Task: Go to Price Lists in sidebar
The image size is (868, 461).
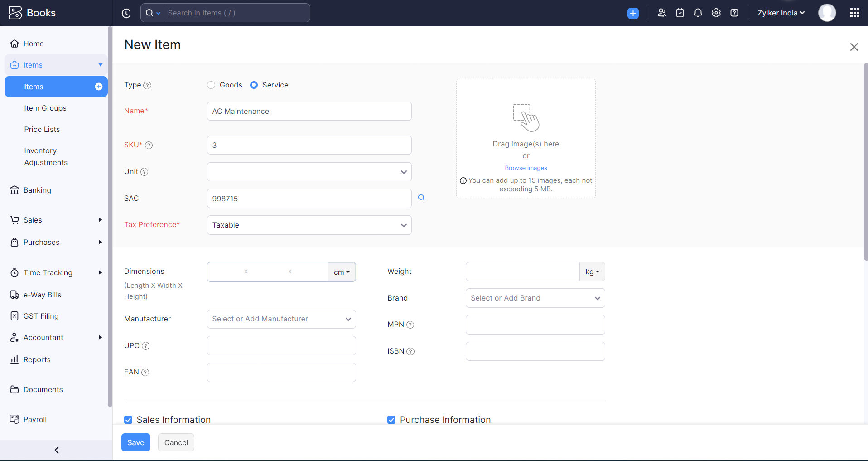Action: [x=42, y=129]
